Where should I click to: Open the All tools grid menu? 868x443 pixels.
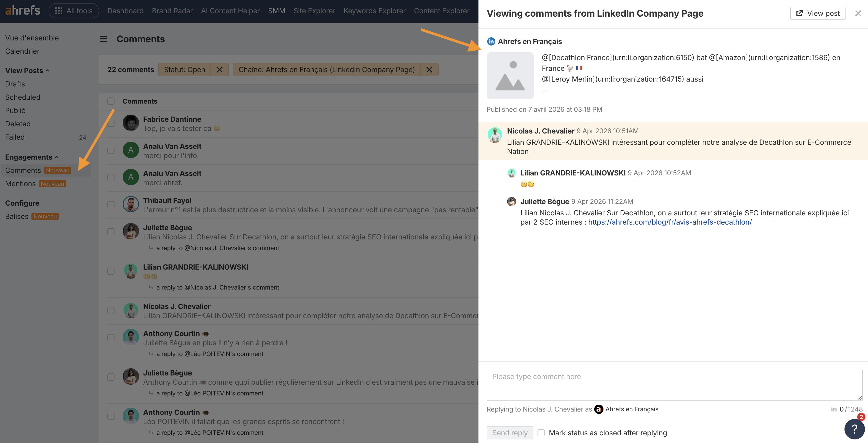point(74,11)
